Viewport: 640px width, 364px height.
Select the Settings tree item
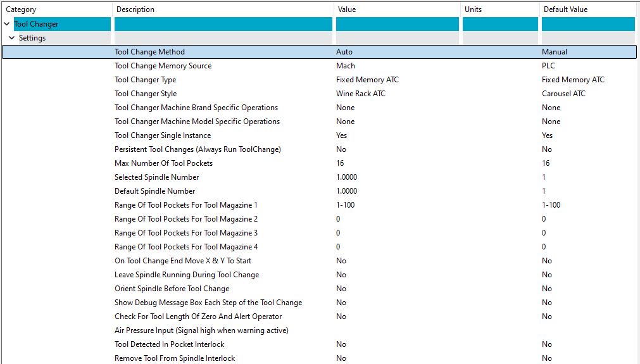click(x=32, y=38)
